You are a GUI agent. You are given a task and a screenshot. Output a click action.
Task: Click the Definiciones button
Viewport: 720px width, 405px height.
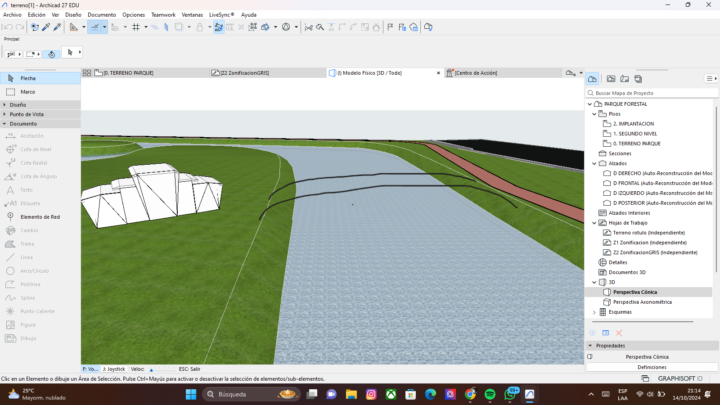pyautogui.click(x=651, y=367)
